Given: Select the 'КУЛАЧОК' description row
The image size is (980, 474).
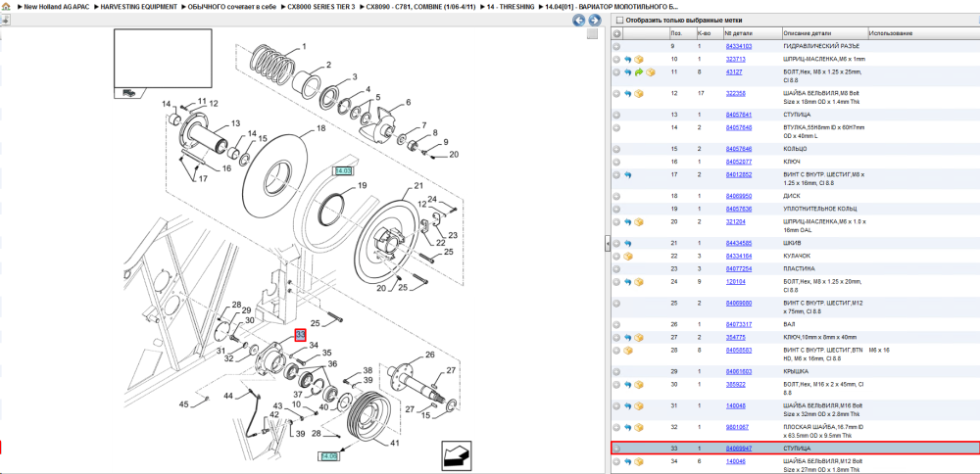Looking at the screenshot, I should pos(795,256).
